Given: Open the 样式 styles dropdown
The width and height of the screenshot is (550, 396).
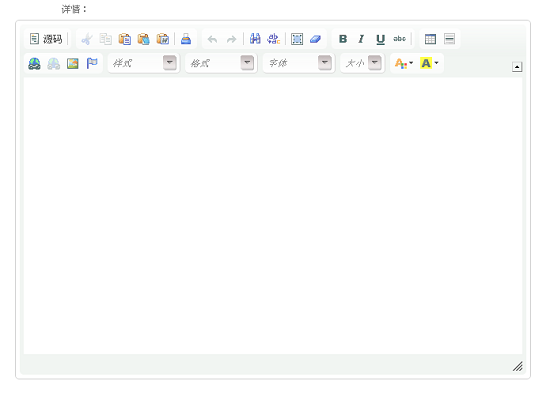Looking at the screenshot, I should coord(144,63).
